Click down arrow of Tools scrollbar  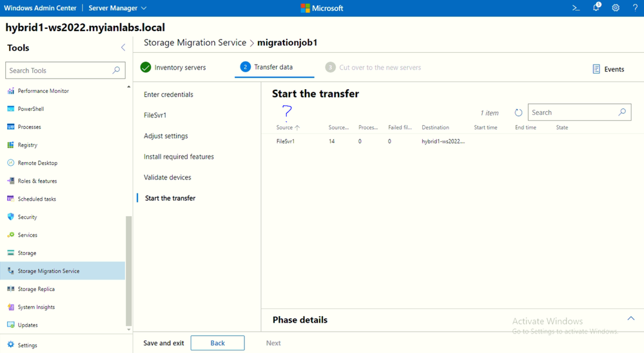click(128, 330)
